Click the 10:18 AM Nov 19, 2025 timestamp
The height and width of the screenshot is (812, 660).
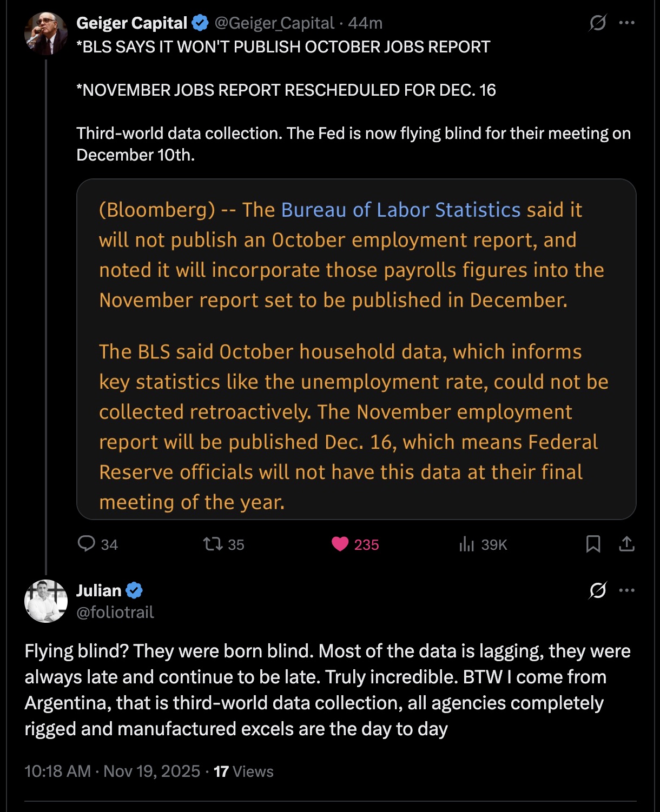pyautogui.click(x=112, y=771)
